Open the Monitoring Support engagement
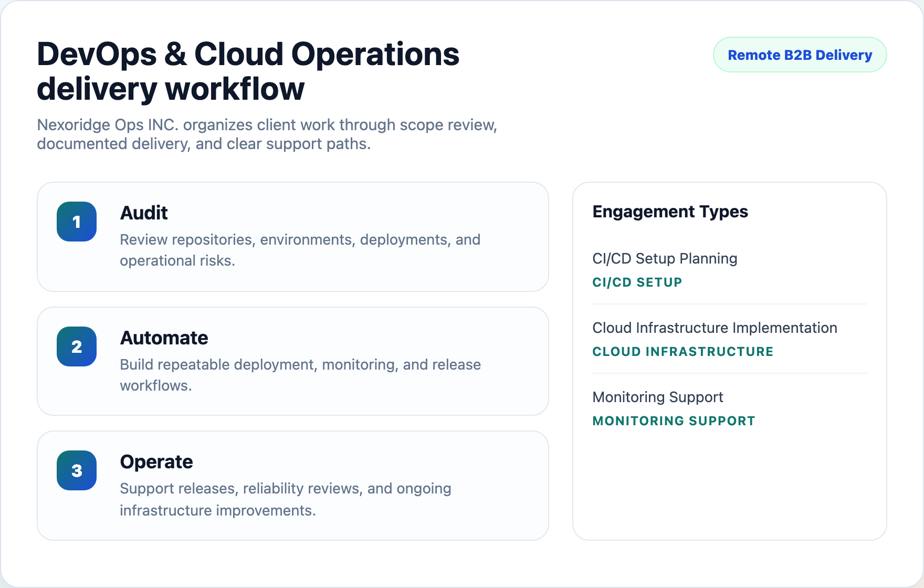This screenshot has height=588, width=924. 657,397
